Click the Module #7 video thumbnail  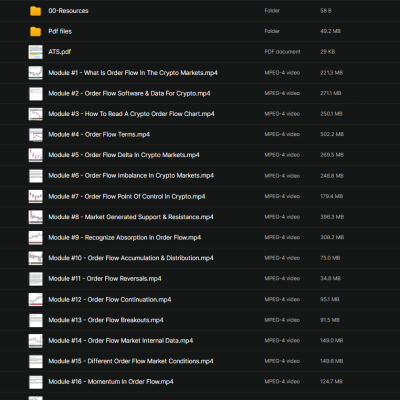[35, 197]
